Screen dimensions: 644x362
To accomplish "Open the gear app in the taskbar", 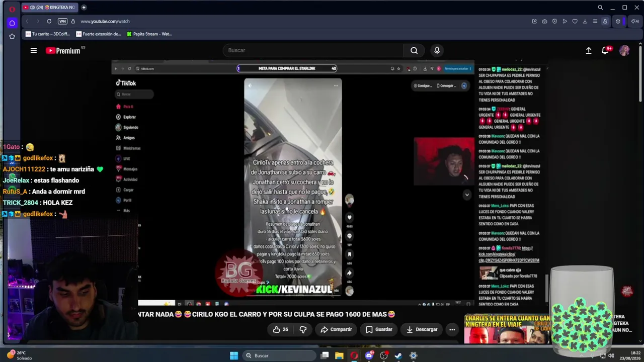I will click(x=413, y=356).
